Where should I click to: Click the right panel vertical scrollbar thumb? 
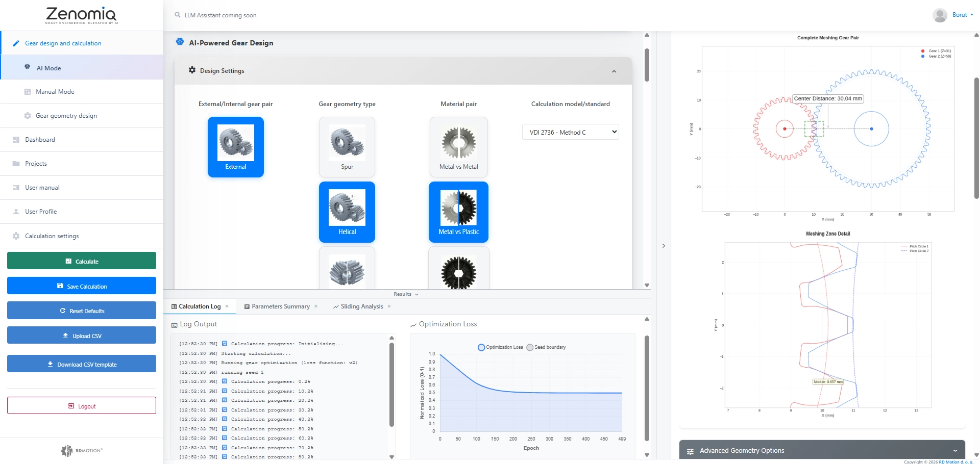tap(976, 138)
